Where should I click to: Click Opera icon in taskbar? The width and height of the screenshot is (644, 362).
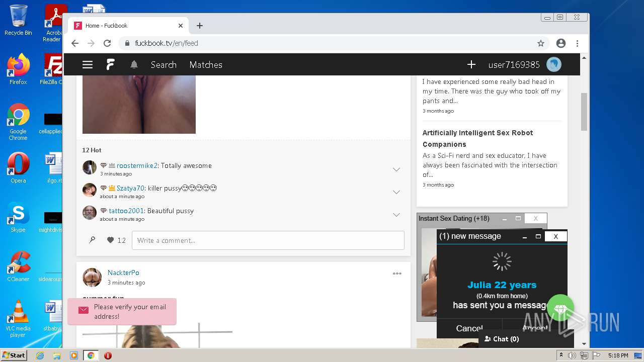[107, 355]
